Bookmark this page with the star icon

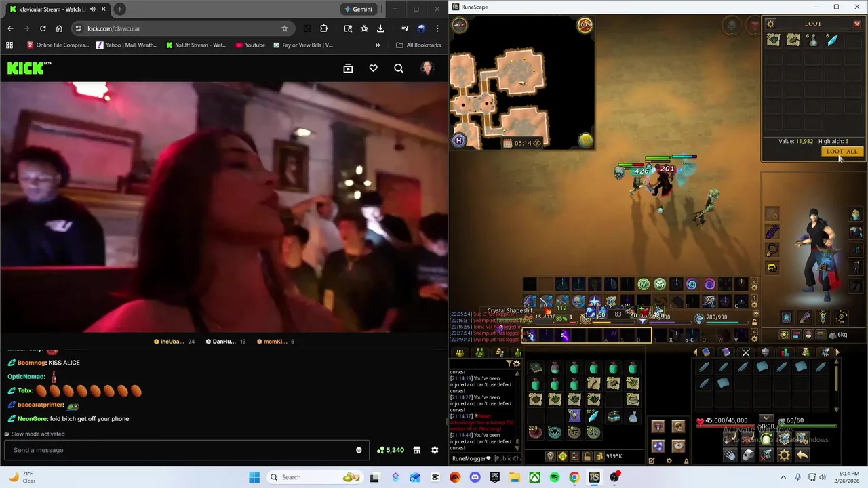pos(285,28)
